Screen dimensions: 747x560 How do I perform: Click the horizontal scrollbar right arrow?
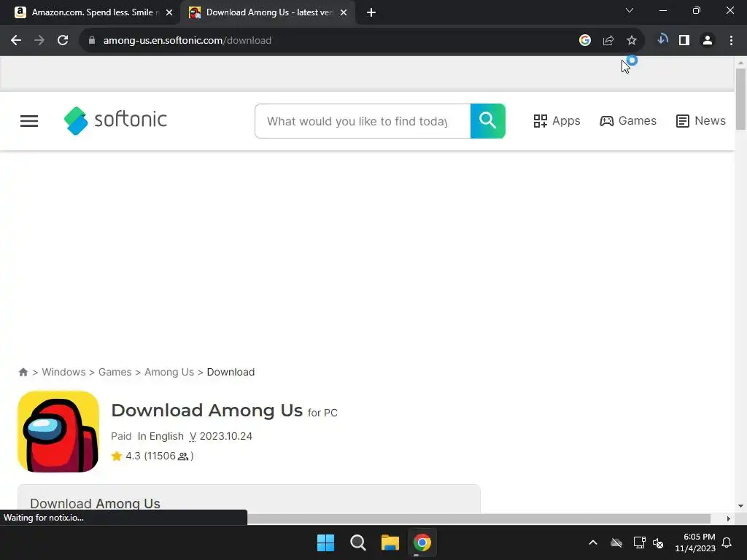[729, 518]
